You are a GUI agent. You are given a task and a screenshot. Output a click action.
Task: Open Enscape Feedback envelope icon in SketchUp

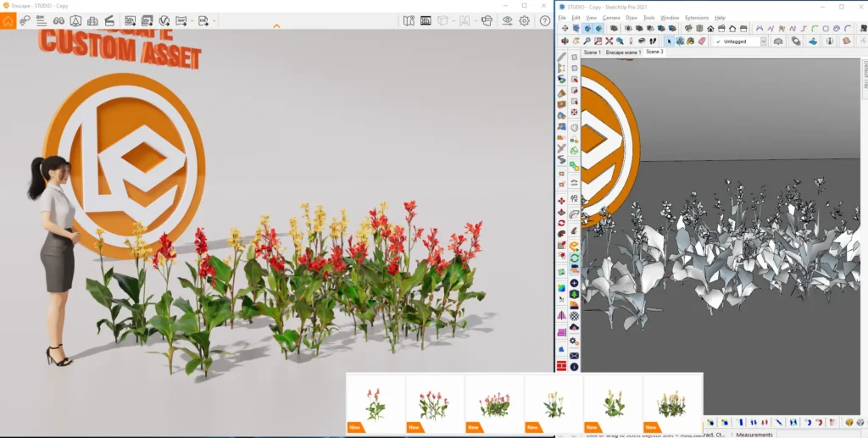coord(574,356)
